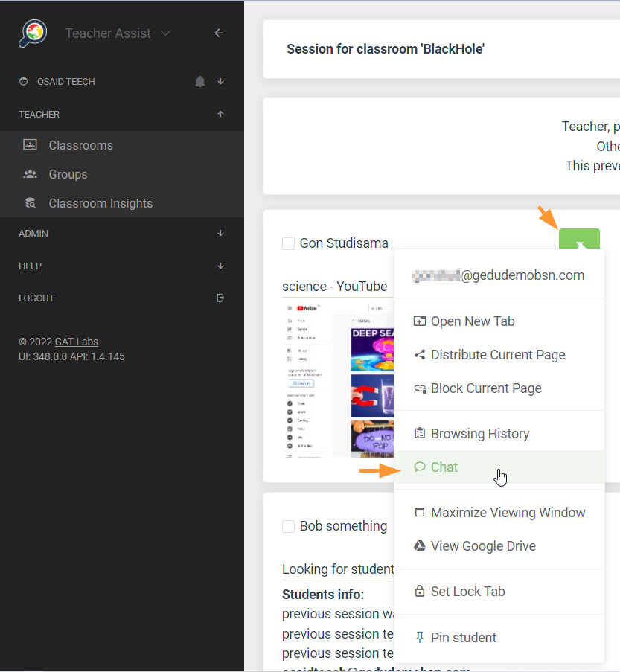The height and width of the screenshot is (672, 620).
Task: Select Set Lock Tab
Action: tap(499, 591)
